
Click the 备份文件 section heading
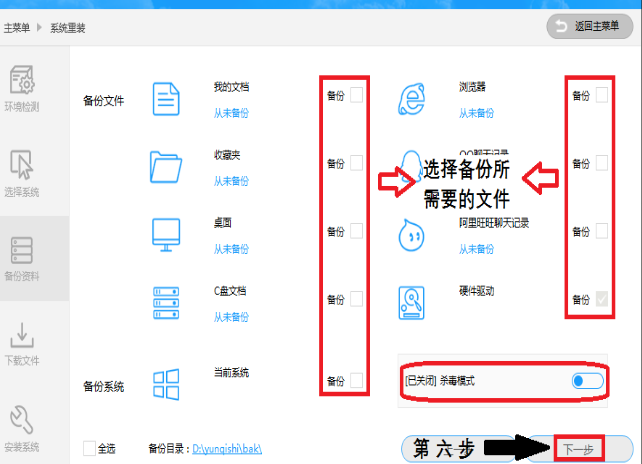coord(103,101)
